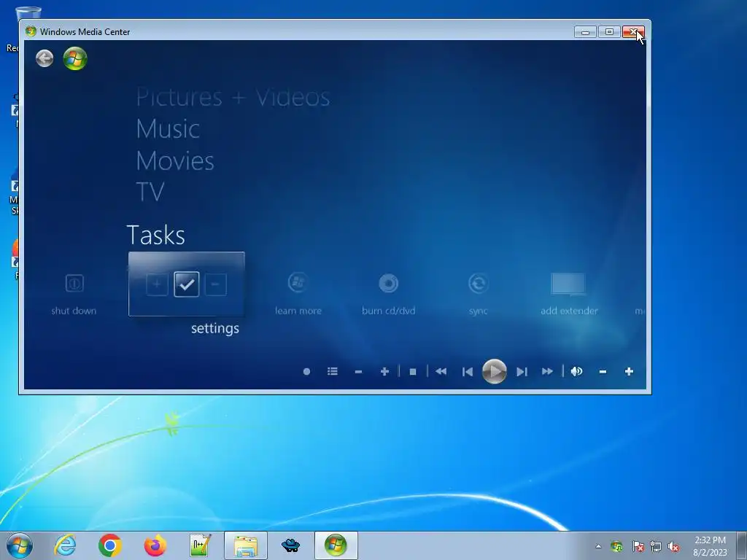This screenshot has width=747, height=560.
Task: Select the TV menu strip
Action: 150,192
